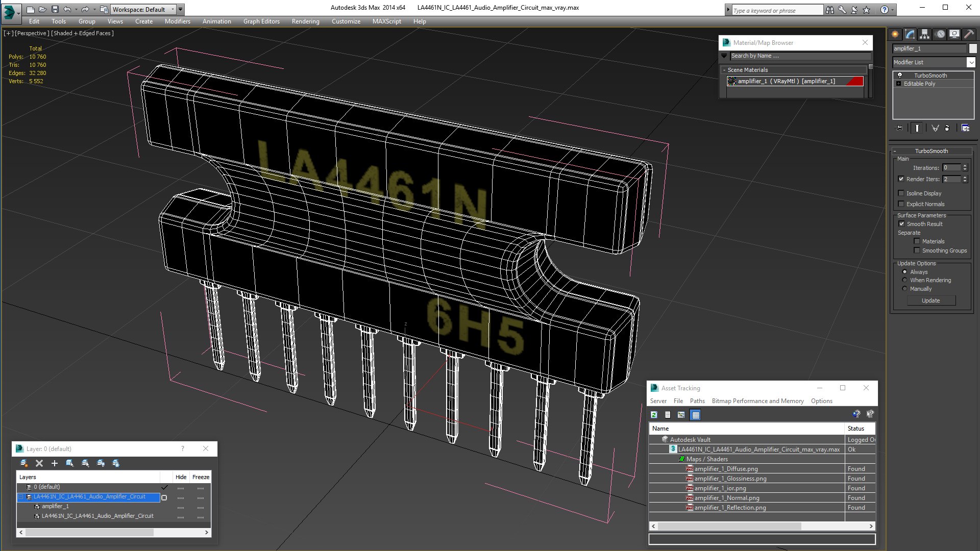Click Pin Stack icon below modifier stack
980x551 pixels.
tap(899, 128)
